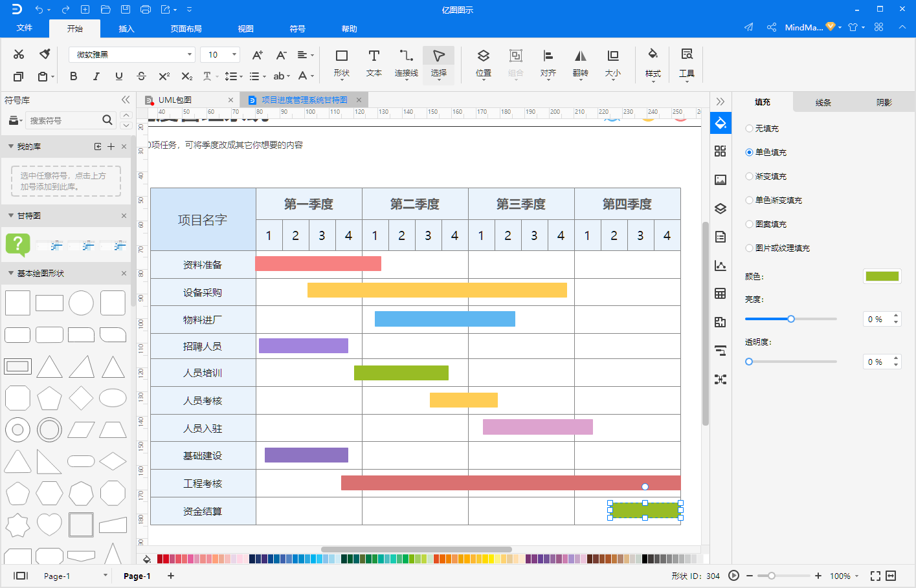Open the Layers sidebar icon
Screen dimensions: 916x588
tap(721, 208)
